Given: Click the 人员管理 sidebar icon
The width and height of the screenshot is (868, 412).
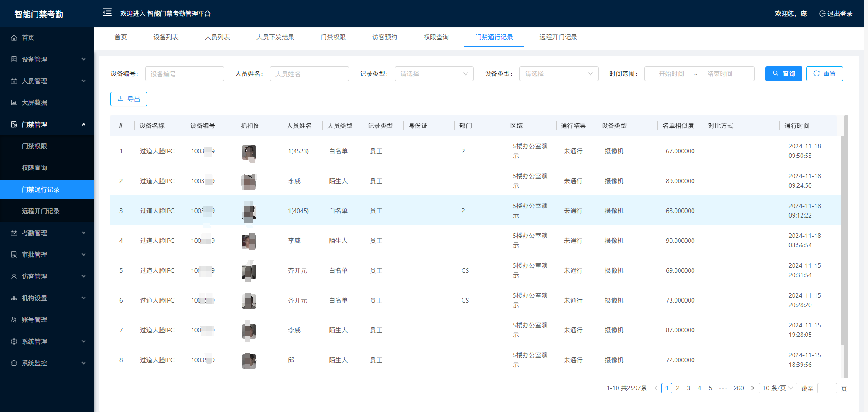Looking at the screenshot, I should (x=14, y=81).
